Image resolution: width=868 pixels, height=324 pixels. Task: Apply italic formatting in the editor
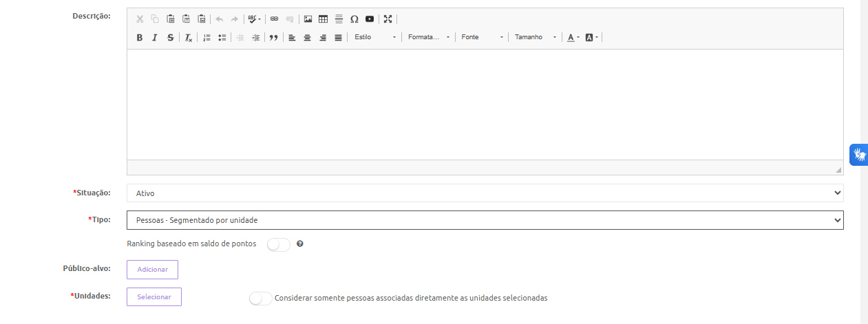[155, 38]
